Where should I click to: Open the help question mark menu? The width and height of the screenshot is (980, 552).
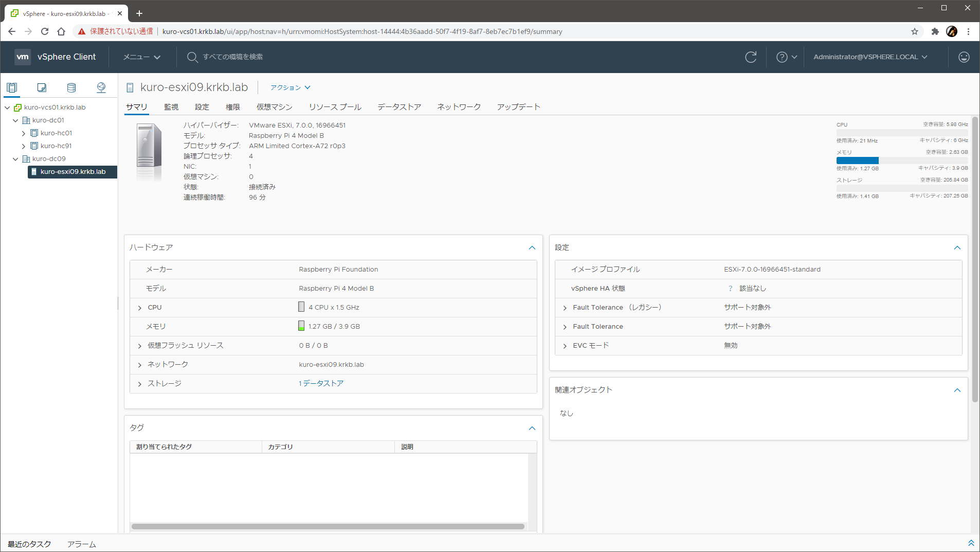pyautogui.click(x=786, y=57)
